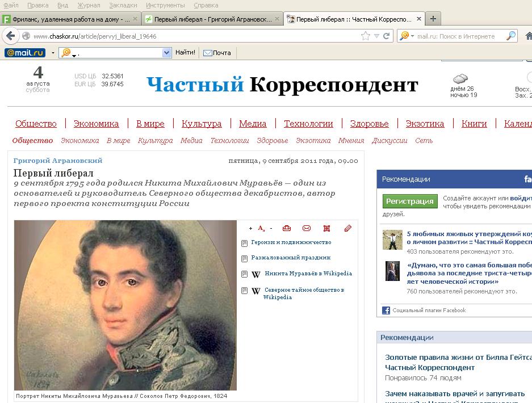This screenshot has width=532, height=403.
Task: Reload the page with the refresh icon
Action: [x=386, y=36]
